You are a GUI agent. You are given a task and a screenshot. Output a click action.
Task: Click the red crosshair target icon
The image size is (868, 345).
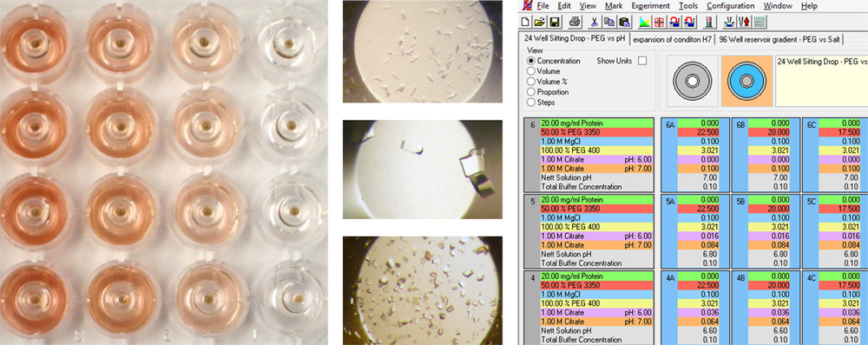coord(660,23)
